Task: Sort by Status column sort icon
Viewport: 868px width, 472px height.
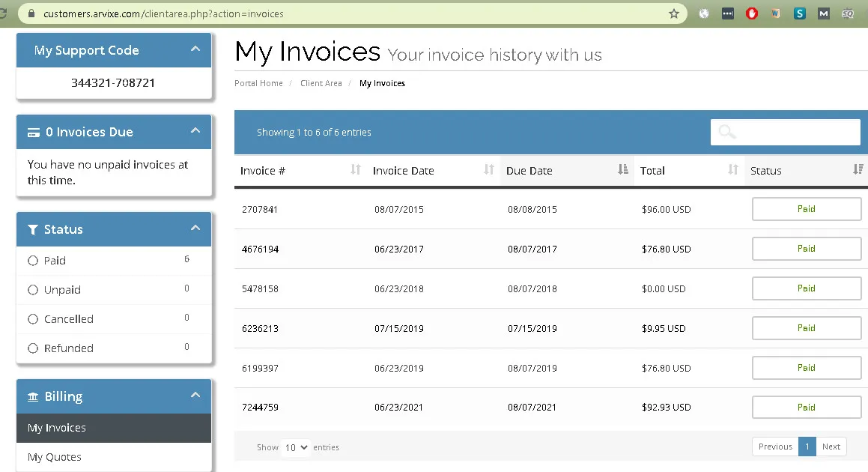Action: click(x=858, y=170)
